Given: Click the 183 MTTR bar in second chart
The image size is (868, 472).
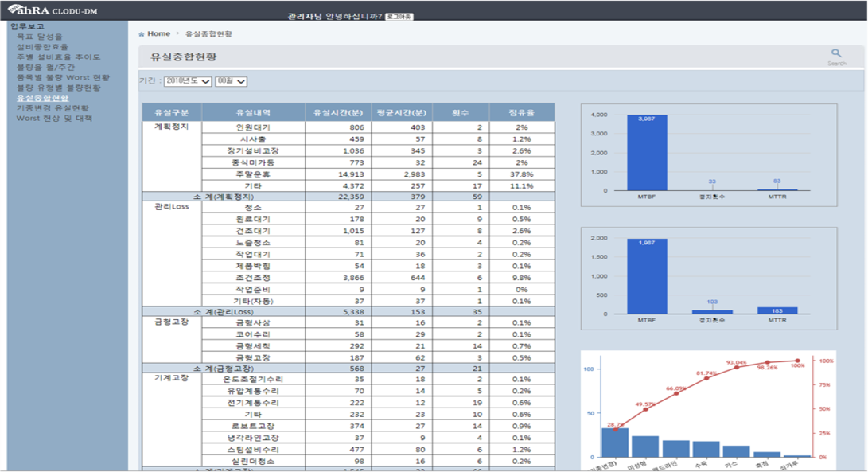Looking at the screenshot, I should [x=777, y=310].
